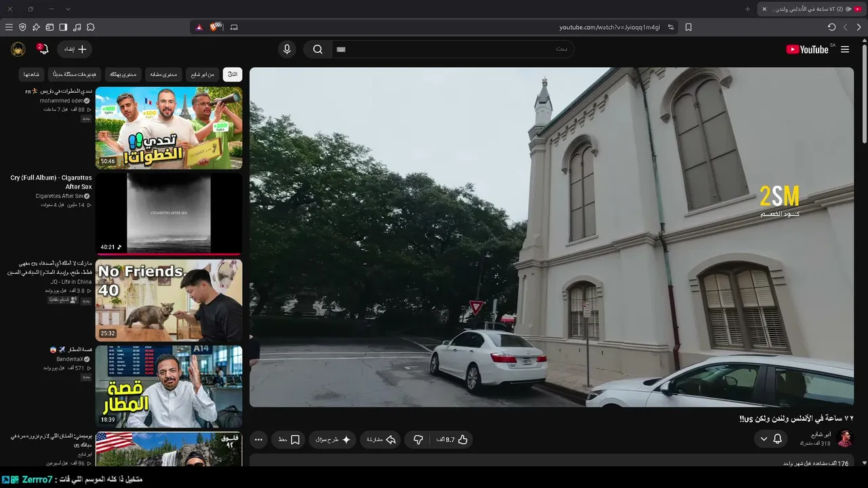Viewport: 868px width, 488px height.
Task: Click the إنشاء create button
Action: point(75,49)
